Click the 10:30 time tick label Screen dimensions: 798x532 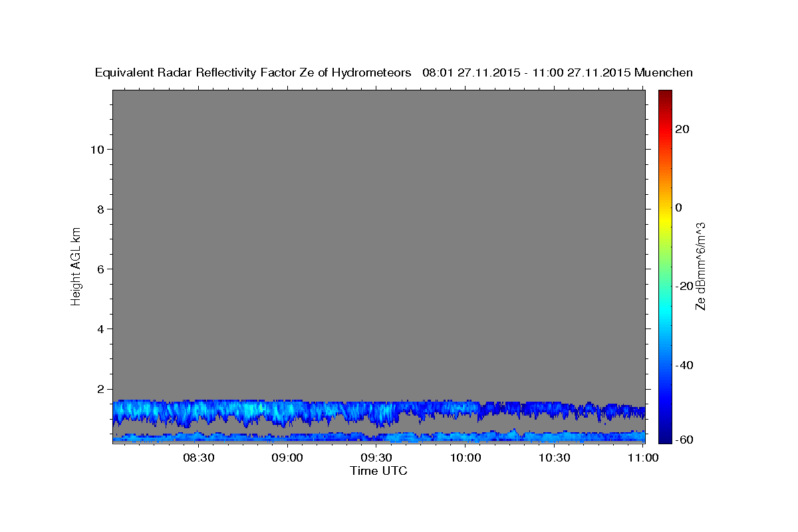555,458
